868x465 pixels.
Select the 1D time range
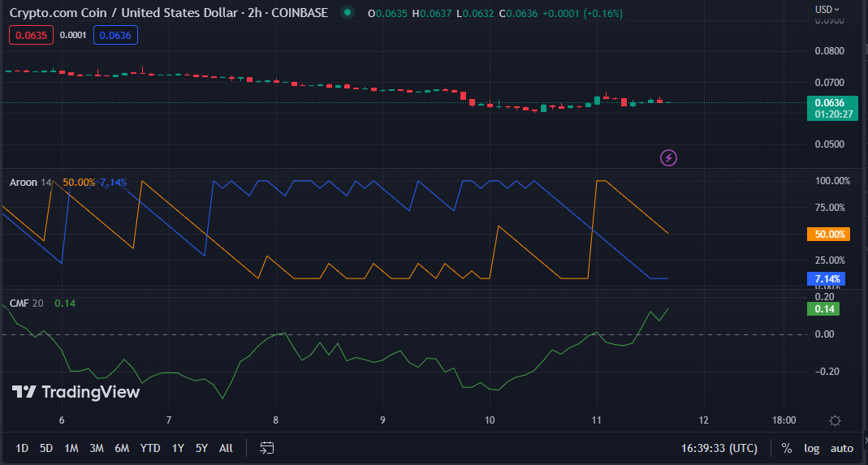22,448
